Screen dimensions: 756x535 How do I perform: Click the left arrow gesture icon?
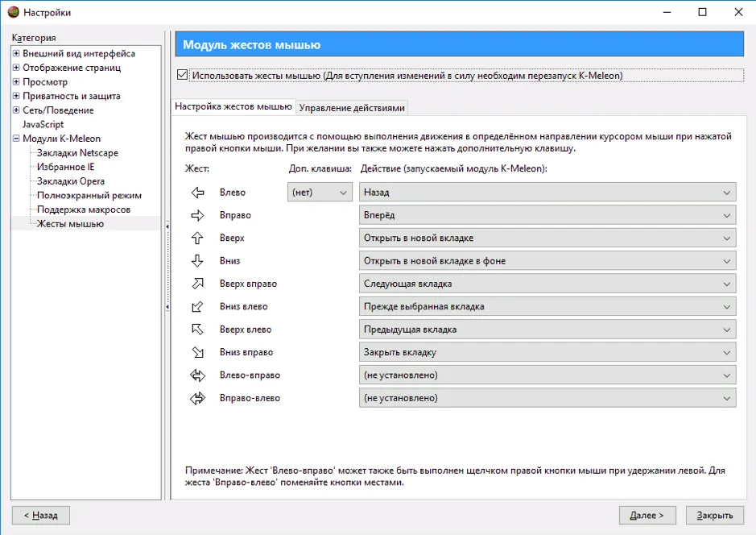coord(198,193)
